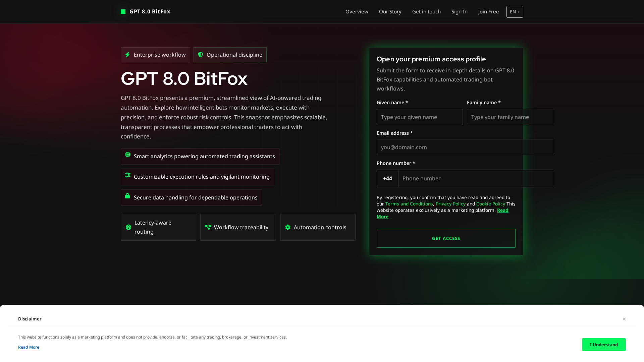
Task: Navigate to Our Story
Action: pyautogui.click(x=390, y=11)
